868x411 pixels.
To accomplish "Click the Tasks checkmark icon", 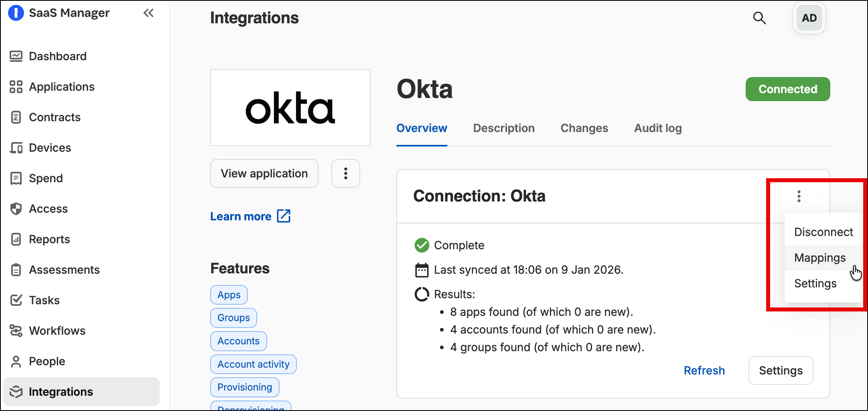I will coord(16,300).
